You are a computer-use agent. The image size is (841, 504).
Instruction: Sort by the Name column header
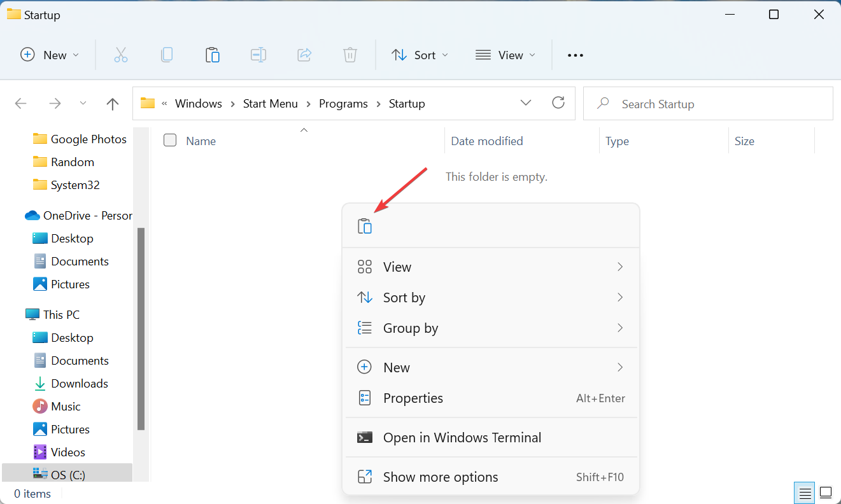point(201,141)
